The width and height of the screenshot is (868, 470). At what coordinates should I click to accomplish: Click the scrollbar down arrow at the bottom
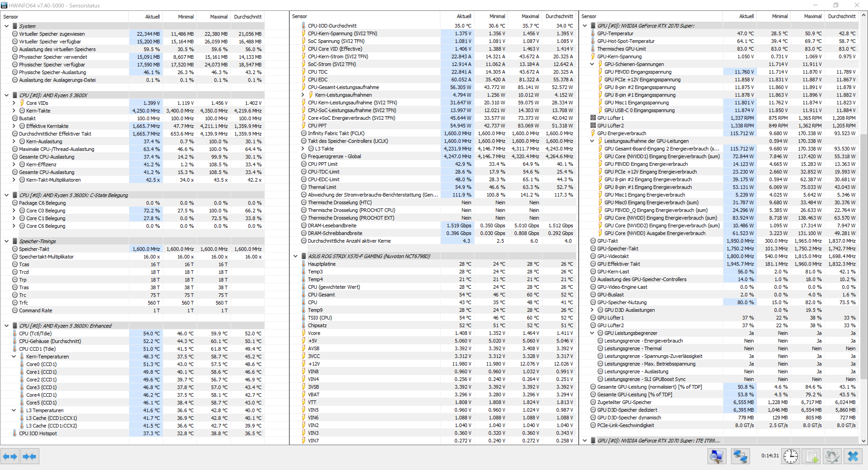pos(863,441)
